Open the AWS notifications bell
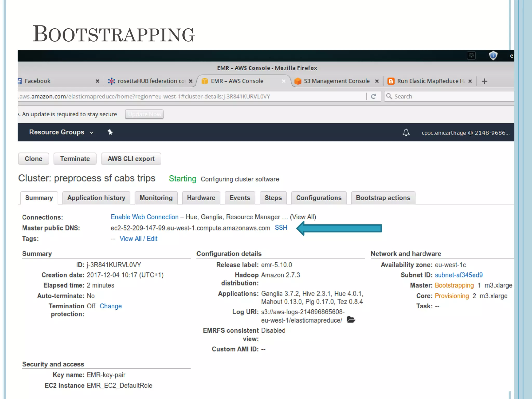532x399 pixels. point(406,132)
